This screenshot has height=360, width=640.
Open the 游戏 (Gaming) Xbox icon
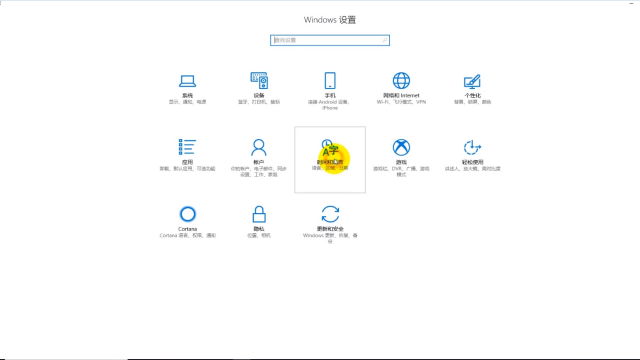point(401,147)
